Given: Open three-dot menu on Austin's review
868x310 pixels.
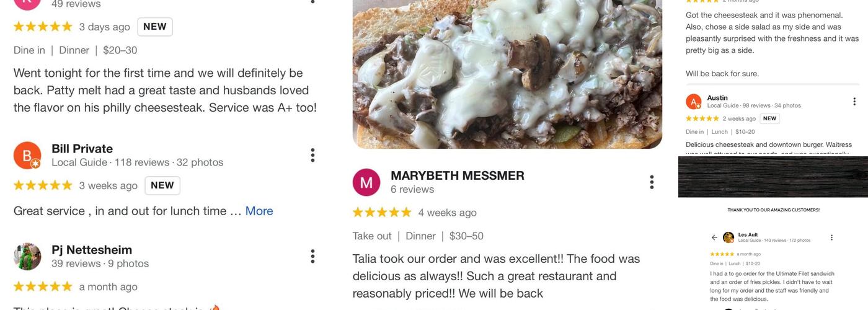Looking at the screenshot, I should [854, 101].
